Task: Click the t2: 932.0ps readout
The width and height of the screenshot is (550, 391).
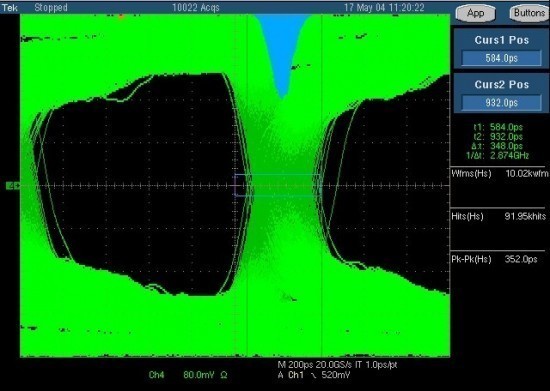Action: [498, 136]
